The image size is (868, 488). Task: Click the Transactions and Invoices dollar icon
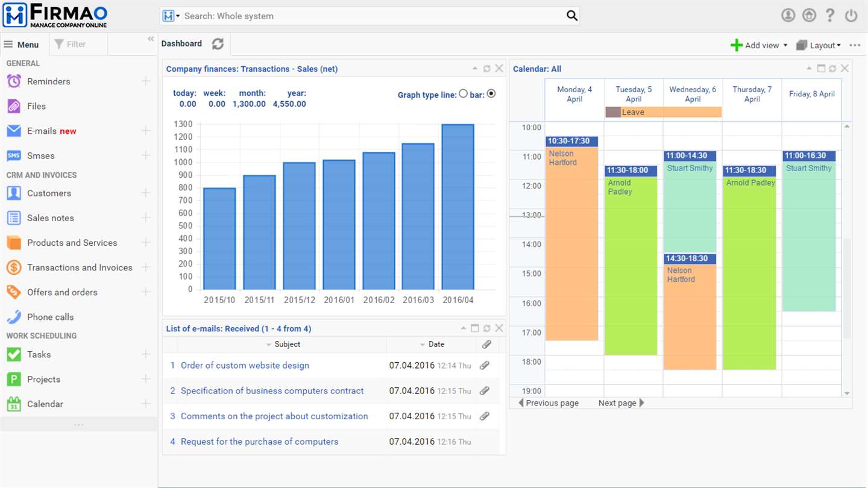coord(14,267)
